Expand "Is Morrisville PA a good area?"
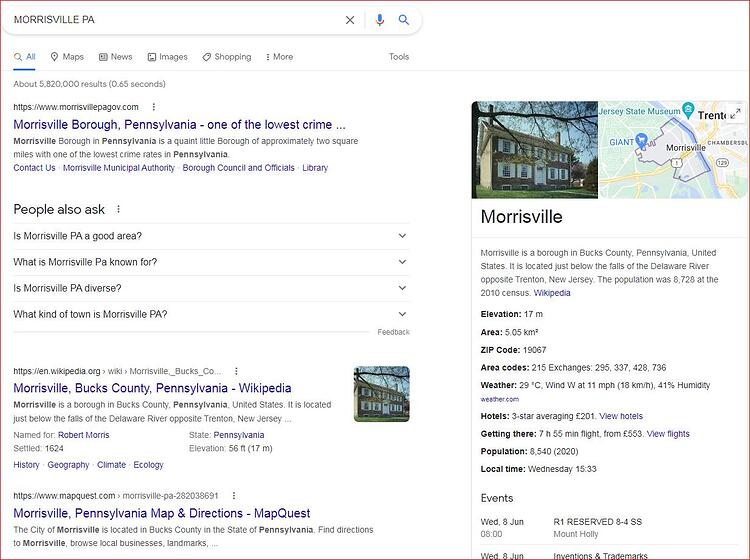This screenshot has height=560, width=750. coord(211,236)
